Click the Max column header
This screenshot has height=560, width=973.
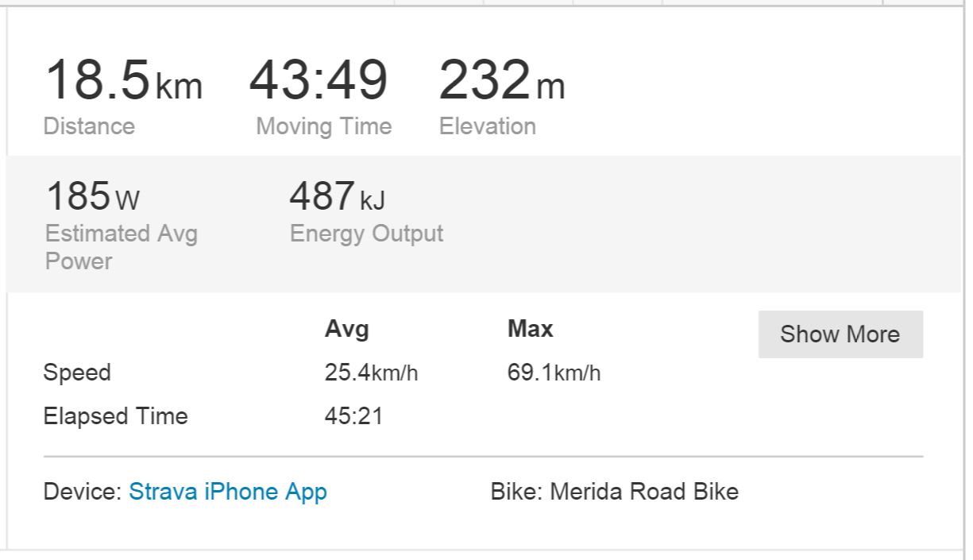click(530, 329)
